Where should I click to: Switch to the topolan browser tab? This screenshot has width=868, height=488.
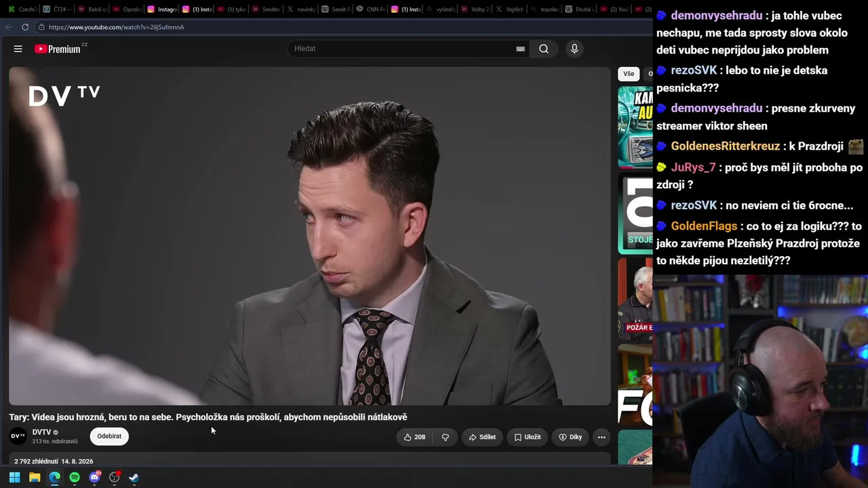(x=545, y=9)
